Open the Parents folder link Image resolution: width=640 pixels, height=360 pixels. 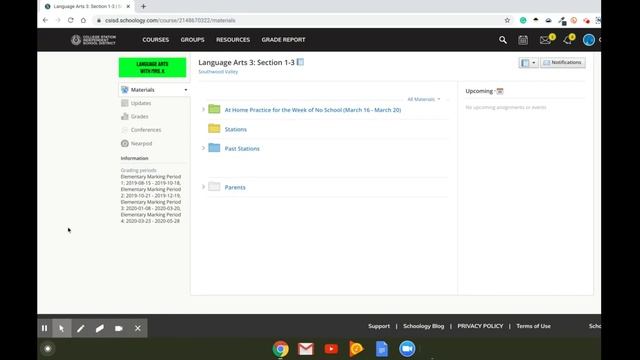(235, 187)
